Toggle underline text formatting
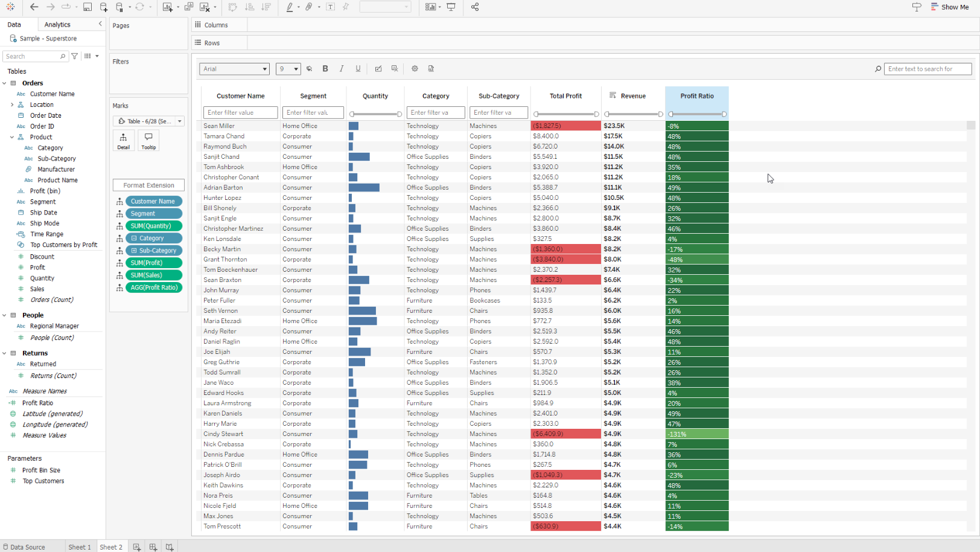The image size is (980, 552). point(358,69)
